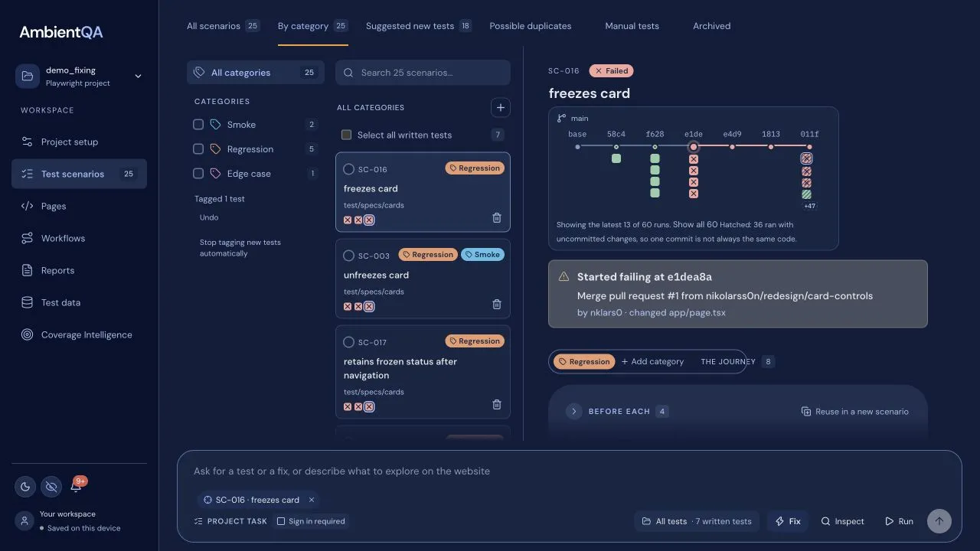The height and width of the screenshot is (551, 980).
Task: Click the plus button beside ALL CATEGORIES
Action: coord(500,108)
